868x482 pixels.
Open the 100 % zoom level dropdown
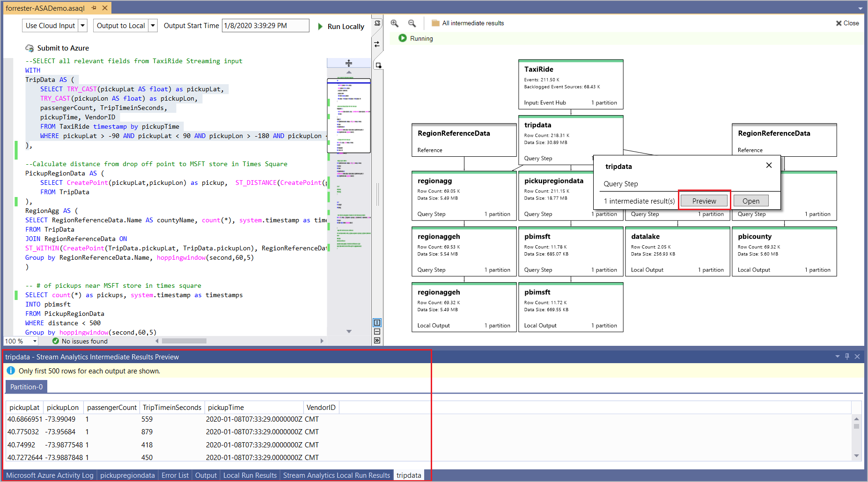(x=35, y=341)
